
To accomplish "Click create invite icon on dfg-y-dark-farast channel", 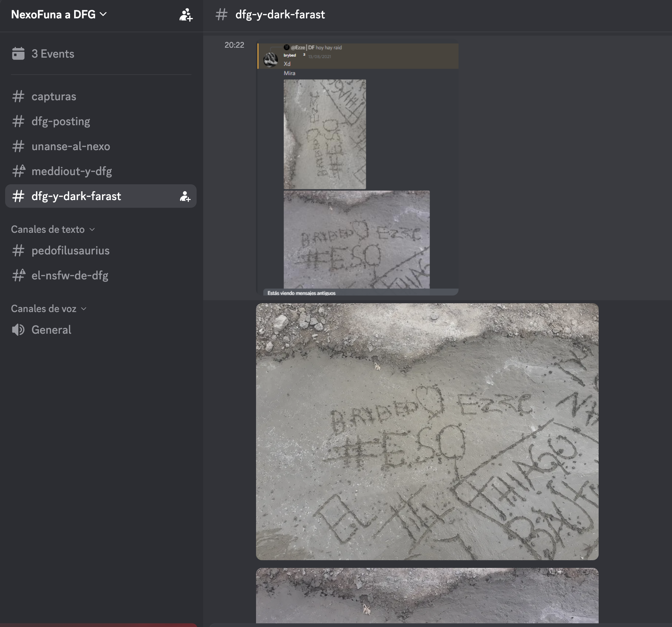I will point(185,196).
